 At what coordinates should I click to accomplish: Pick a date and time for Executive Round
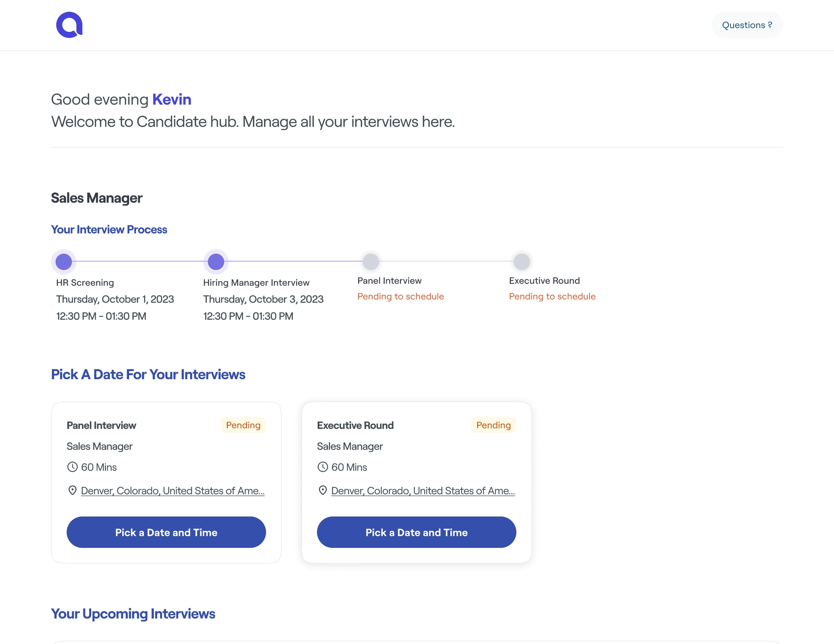[416, 532]
